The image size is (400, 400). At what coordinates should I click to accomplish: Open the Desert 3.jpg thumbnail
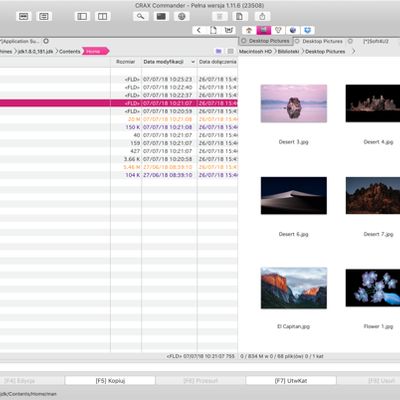tap(294, 103)
